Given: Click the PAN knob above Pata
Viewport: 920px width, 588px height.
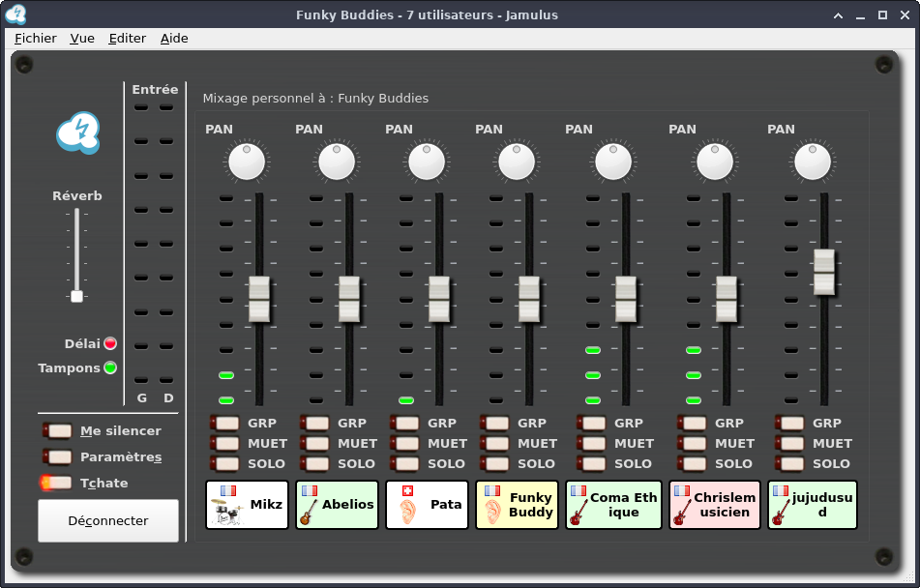Looking at the screenshot, I should pyautogui.click(x=427, y=162).
